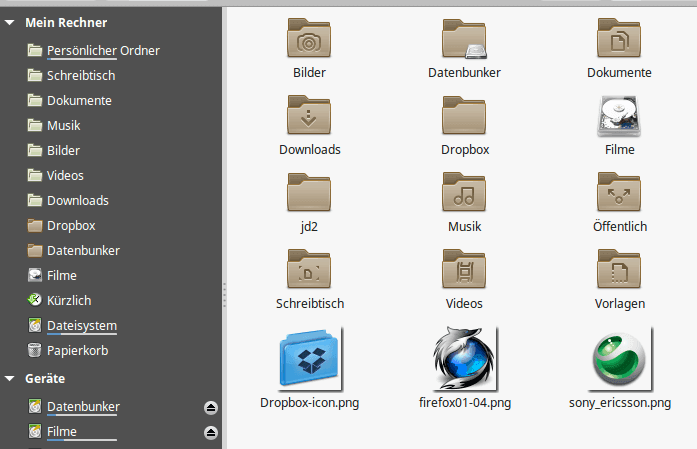Screen dimensions: 697x449
Task: Click the Geräte header label
Action: (x=45, y=379)
